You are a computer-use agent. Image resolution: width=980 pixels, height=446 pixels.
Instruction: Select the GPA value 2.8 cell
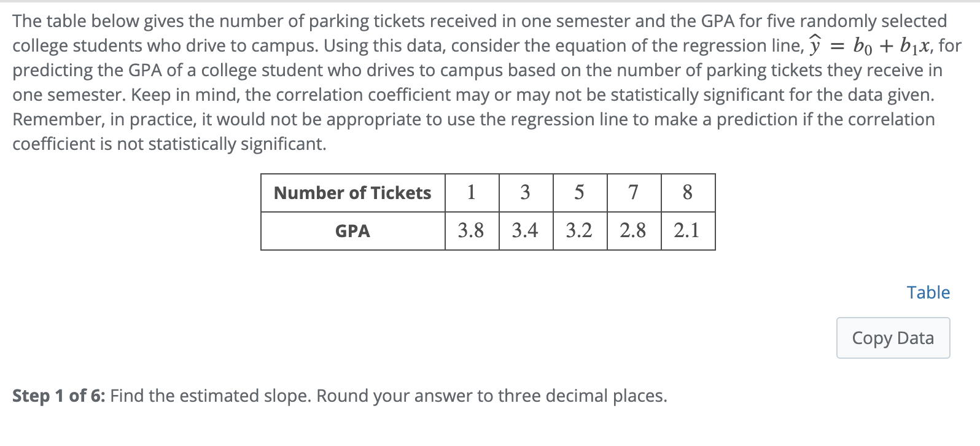coord(633,232)
